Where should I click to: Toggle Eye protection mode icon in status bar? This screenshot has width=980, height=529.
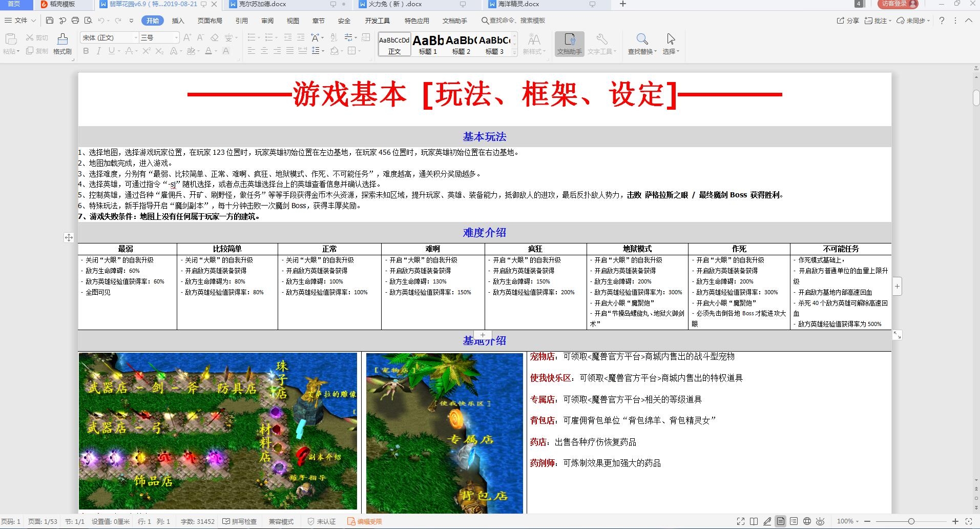pos(820,521)
